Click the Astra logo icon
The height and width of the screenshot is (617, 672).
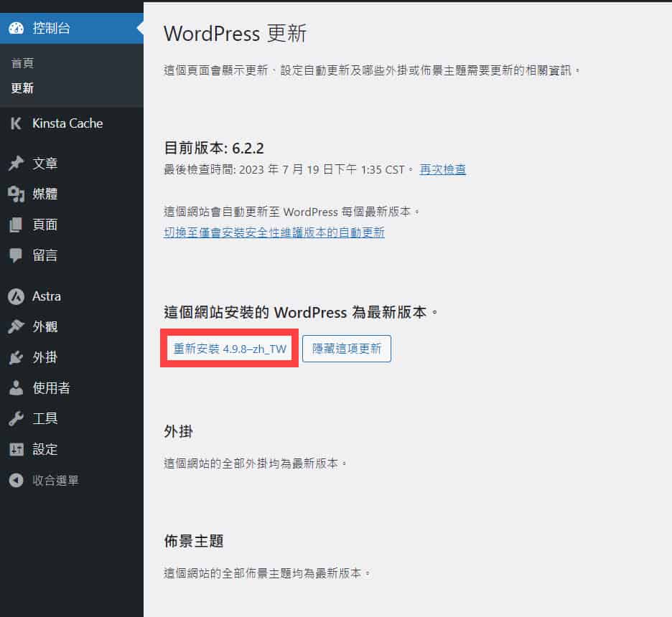pos(16,296)
